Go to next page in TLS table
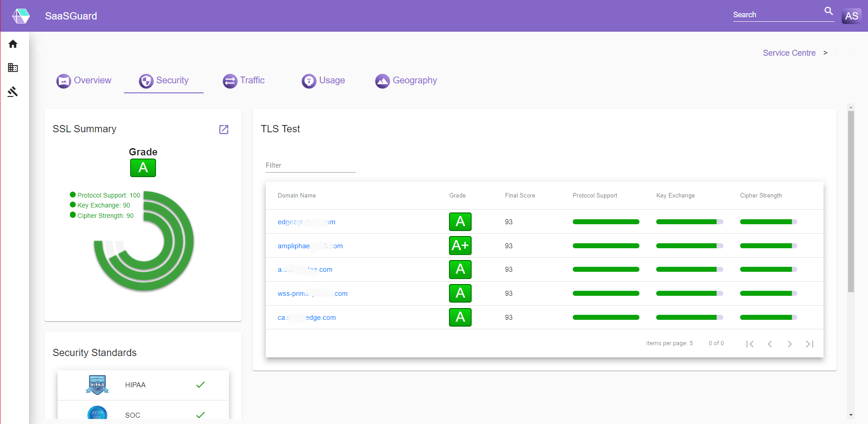Viewport: 868px width, 424px height. coord(790,344)
